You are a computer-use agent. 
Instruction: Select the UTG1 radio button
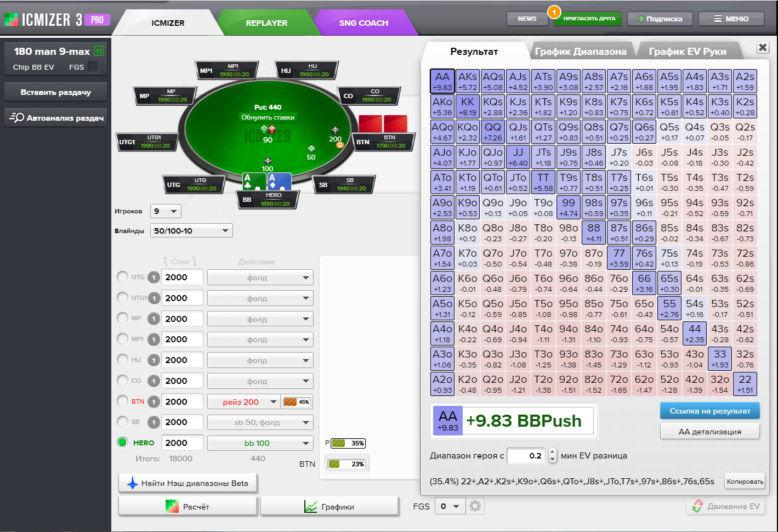pyautogui.click(x=123, y=297)
